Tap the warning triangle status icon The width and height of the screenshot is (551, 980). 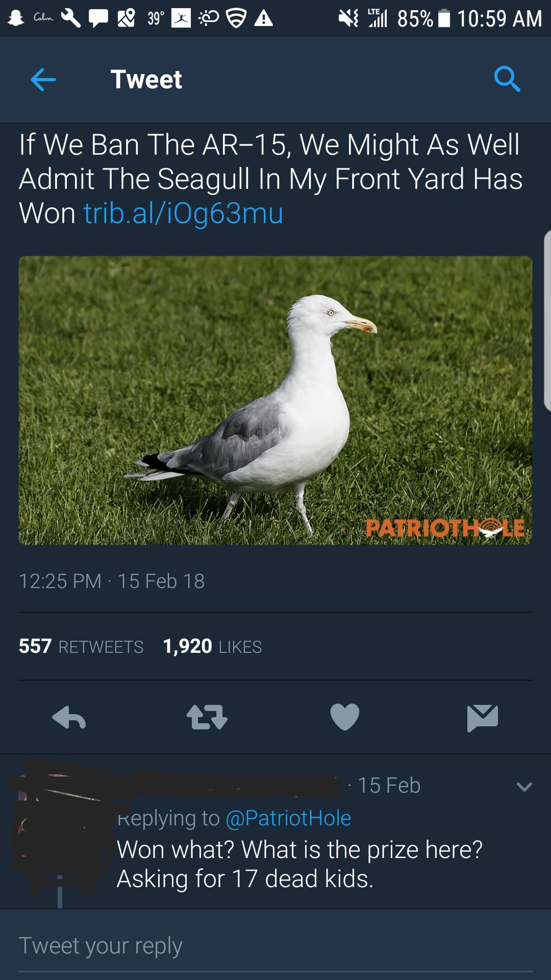[263, 19]
